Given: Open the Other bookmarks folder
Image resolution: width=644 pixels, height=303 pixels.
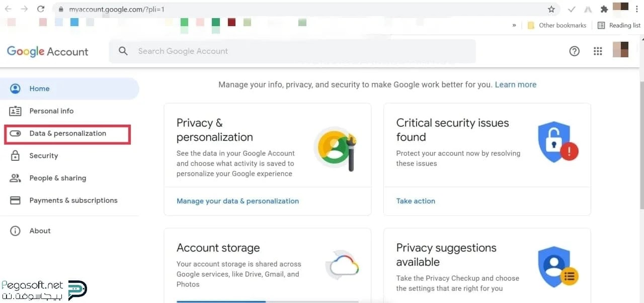Looking at the screenshot, I should pos(556,25).
